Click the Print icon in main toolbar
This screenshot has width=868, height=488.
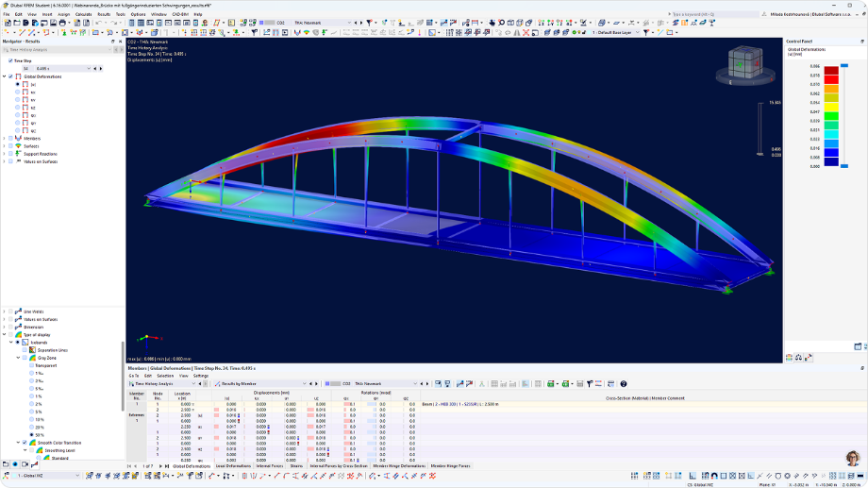62,23
